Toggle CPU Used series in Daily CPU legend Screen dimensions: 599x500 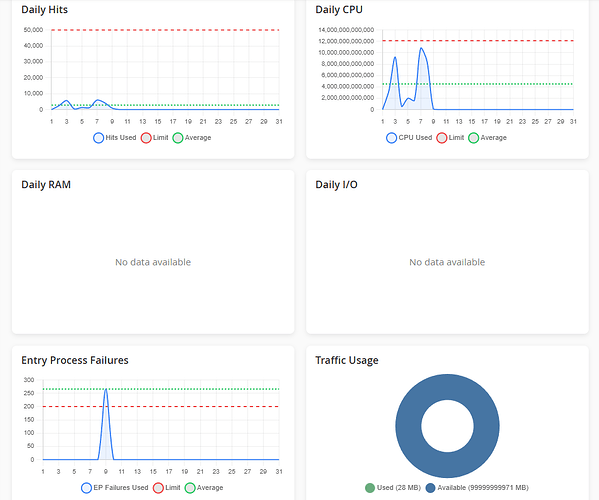(409, 138)
